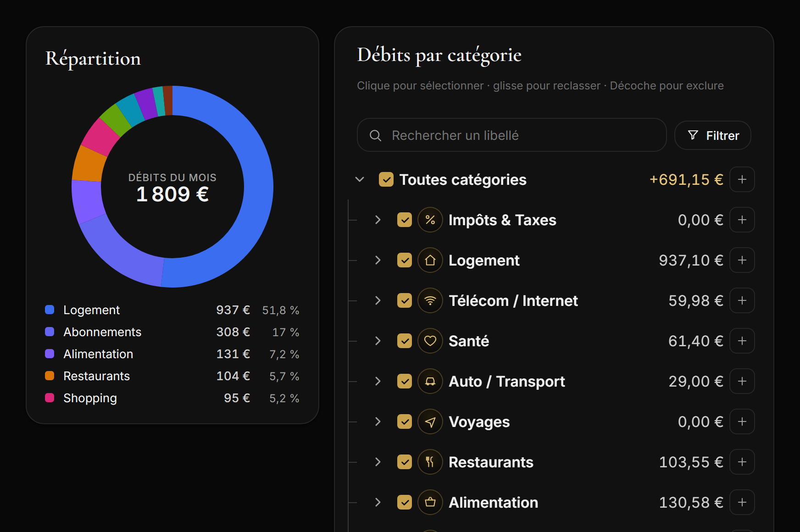Click the cutlery icon for Restaurants
Screen dimensions: 800x532
pos(430,462)
